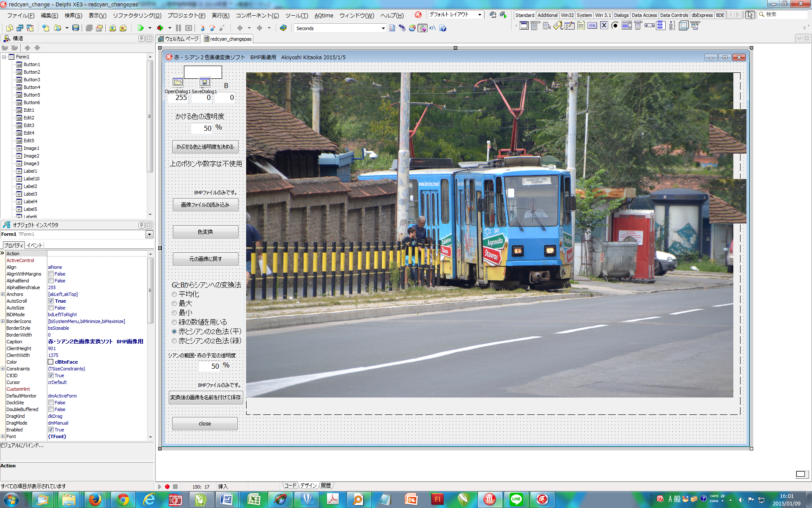Select the 最大 radio button
This screenshot has width=812, height=508.
coord(174,304)
